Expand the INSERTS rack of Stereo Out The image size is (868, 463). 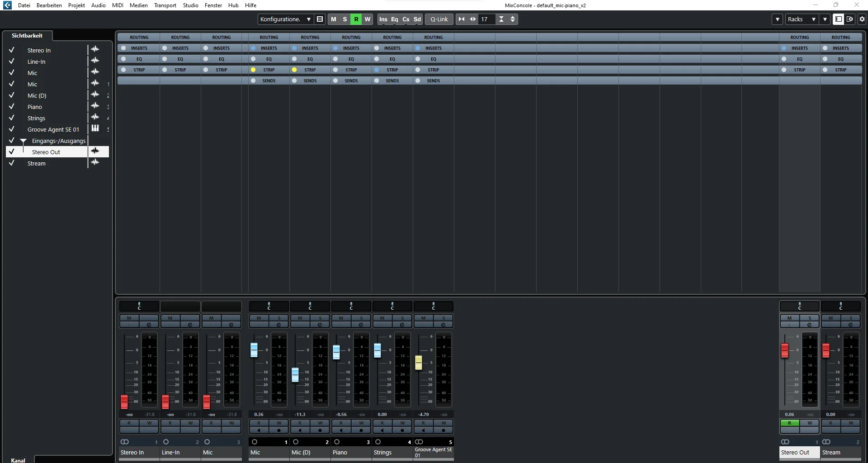799,48
